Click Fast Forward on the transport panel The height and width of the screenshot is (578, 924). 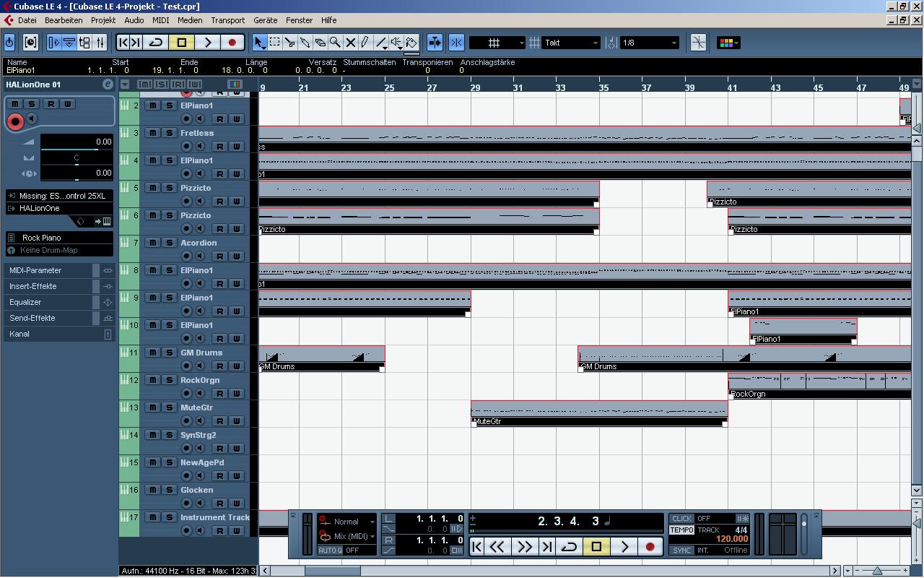pyautogui.click(x=525, y=547)
